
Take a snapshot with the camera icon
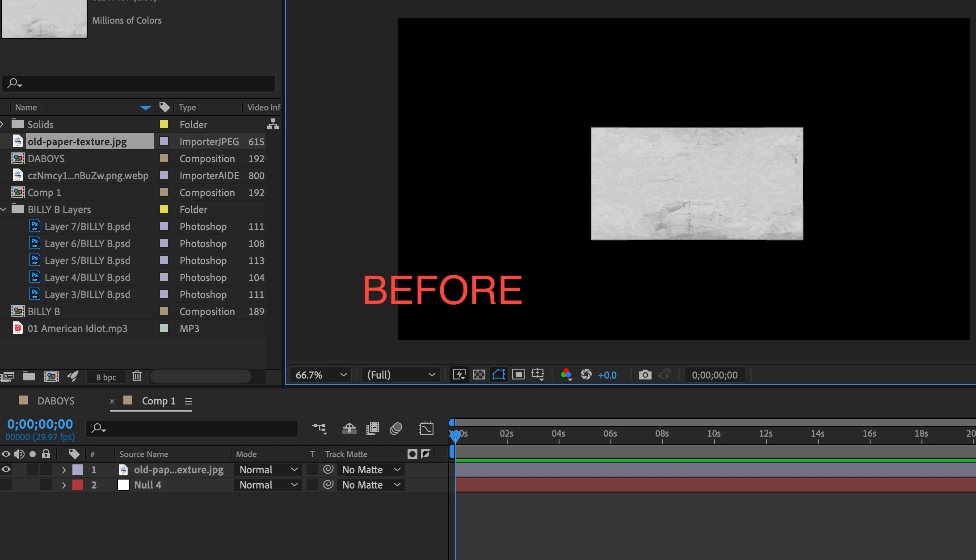pyautogui.click(x=644, y=375)
